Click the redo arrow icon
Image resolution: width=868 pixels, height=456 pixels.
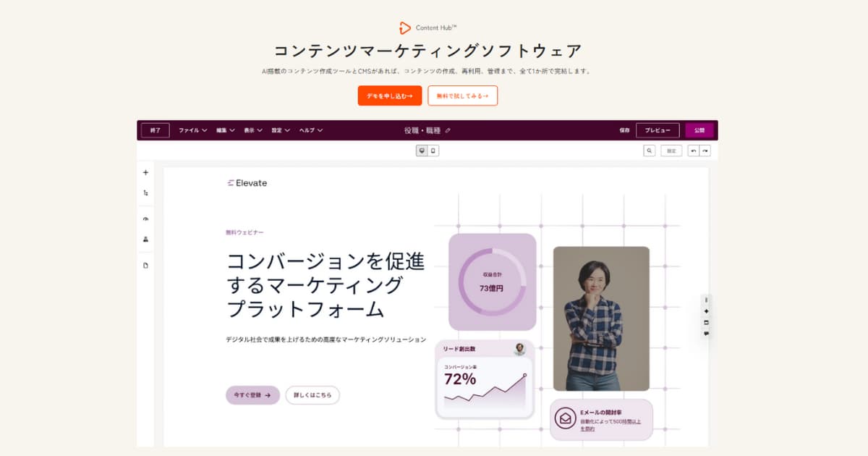coord(705,151)
